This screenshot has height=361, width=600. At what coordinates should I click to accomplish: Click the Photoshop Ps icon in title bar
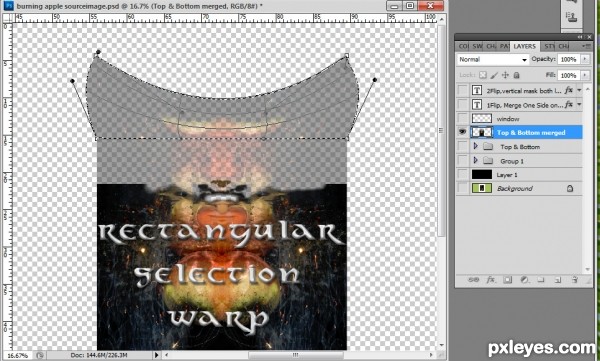8,6
